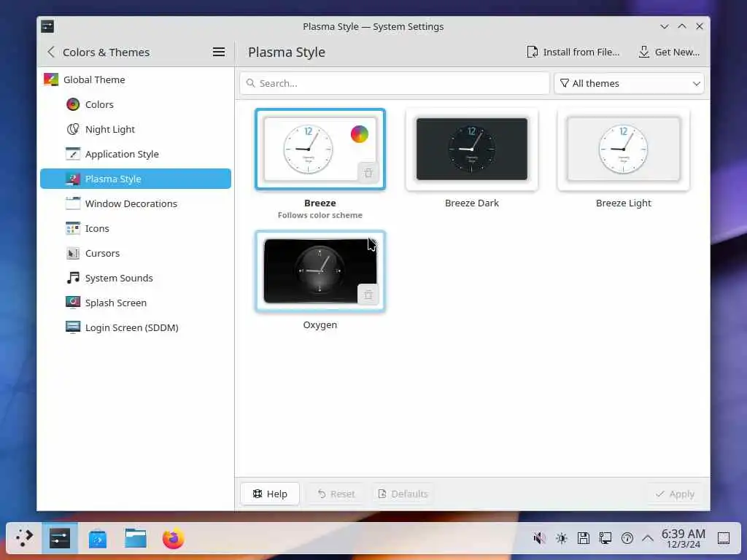Expand hidden system tray icons
This screenshot has width=747, height=560.
pos(648,539)
